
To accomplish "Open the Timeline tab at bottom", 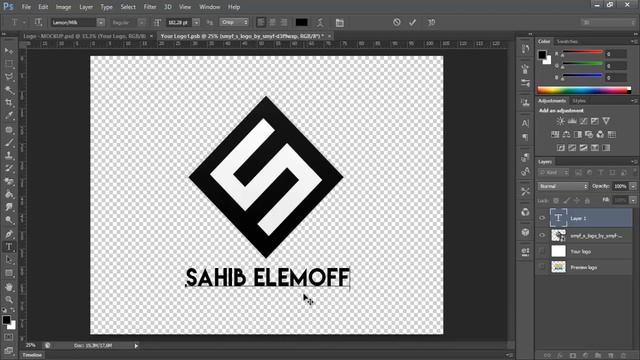I will click(32, 355).
